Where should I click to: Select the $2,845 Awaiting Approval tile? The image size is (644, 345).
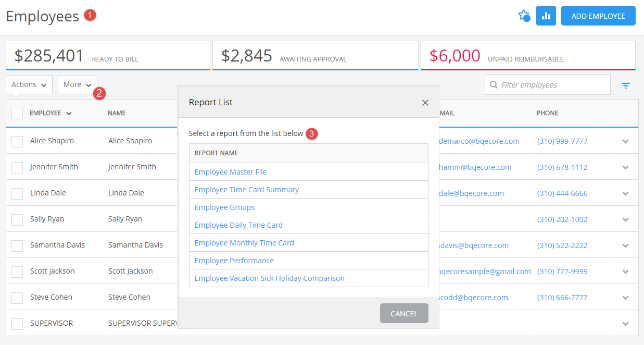(315, 55)
